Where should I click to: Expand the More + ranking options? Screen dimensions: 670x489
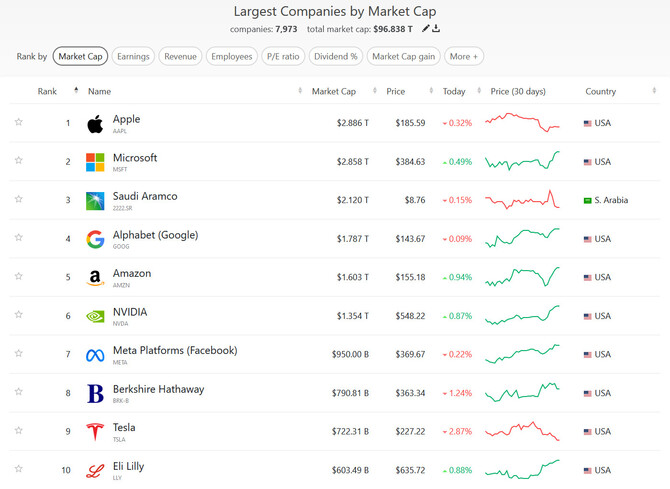(464, 56)
